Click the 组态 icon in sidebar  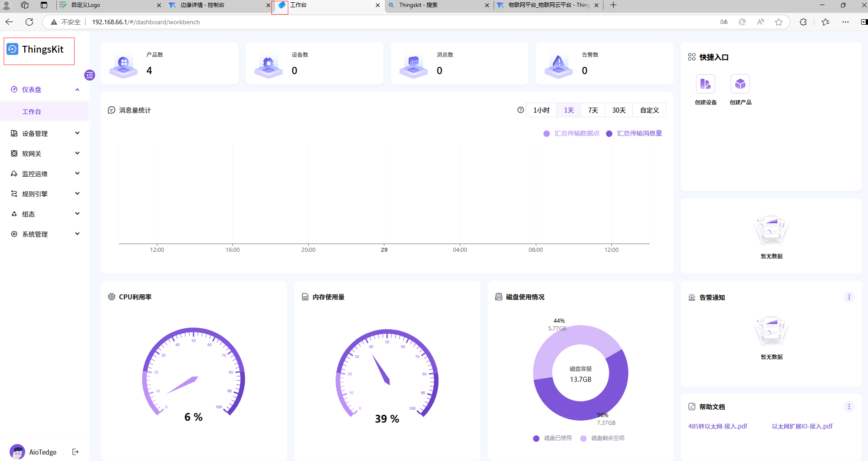(x=14, y=214)
